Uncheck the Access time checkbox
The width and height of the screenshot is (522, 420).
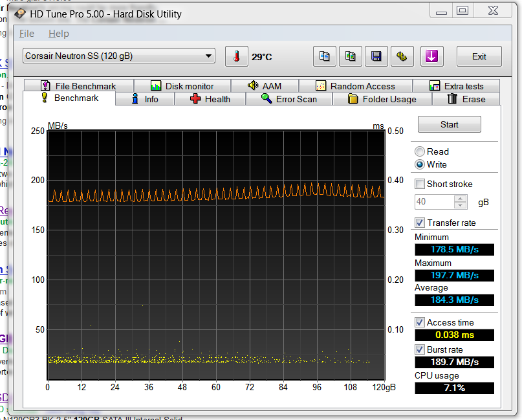tap(420, 322)
